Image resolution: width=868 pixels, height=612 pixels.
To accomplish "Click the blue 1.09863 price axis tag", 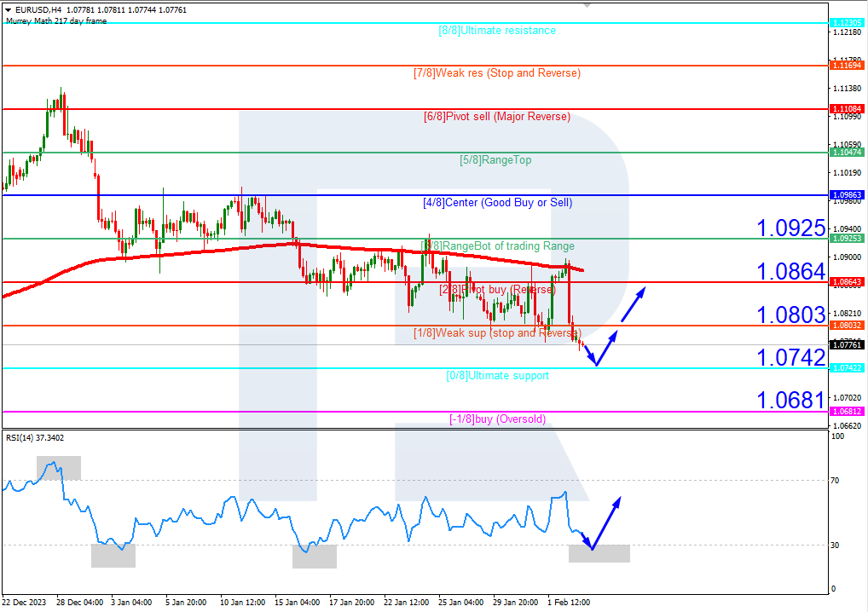I will [x=845, y=195].
